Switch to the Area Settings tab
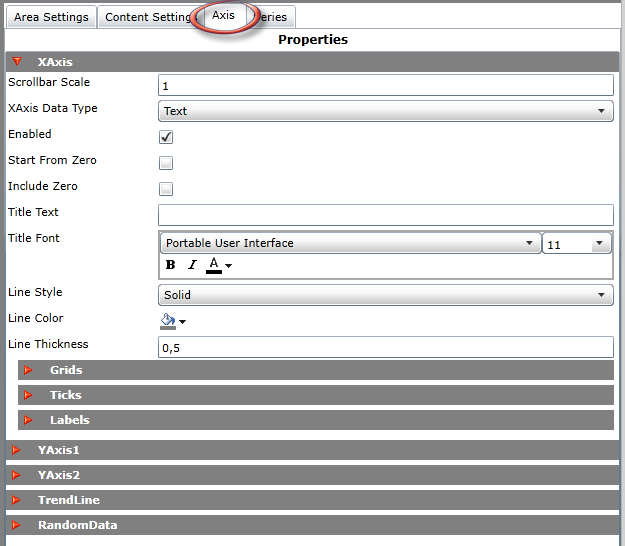 51,17
